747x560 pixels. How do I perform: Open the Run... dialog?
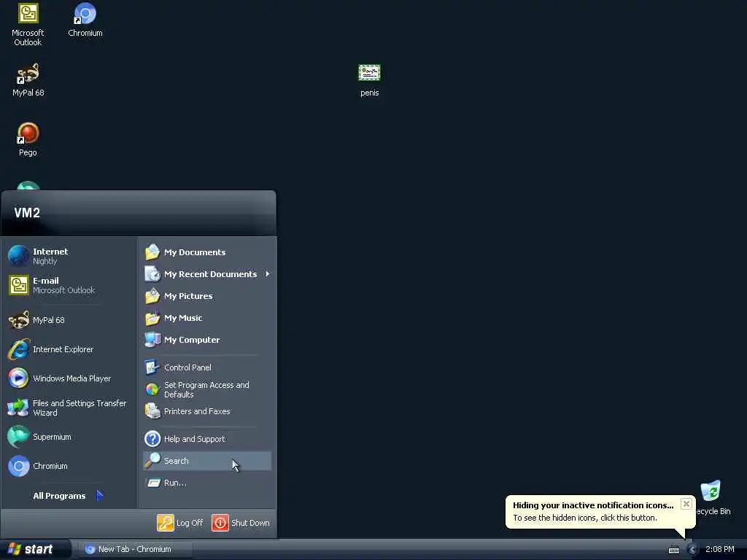[206, 483]
